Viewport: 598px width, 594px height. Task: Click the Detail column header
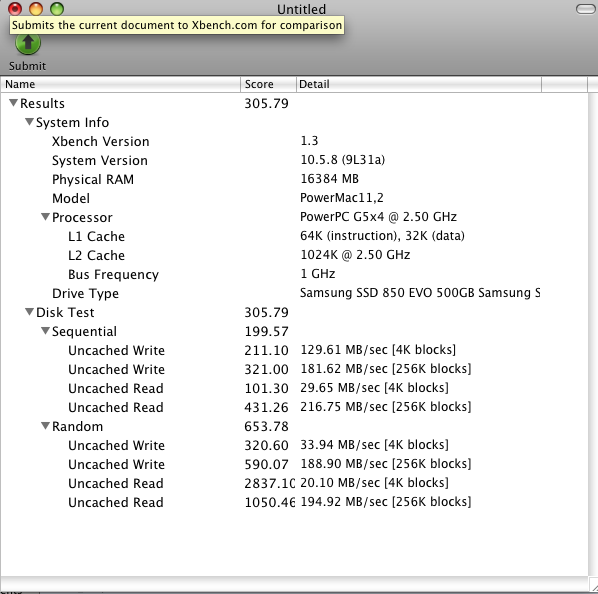click(x=419, y=84)
